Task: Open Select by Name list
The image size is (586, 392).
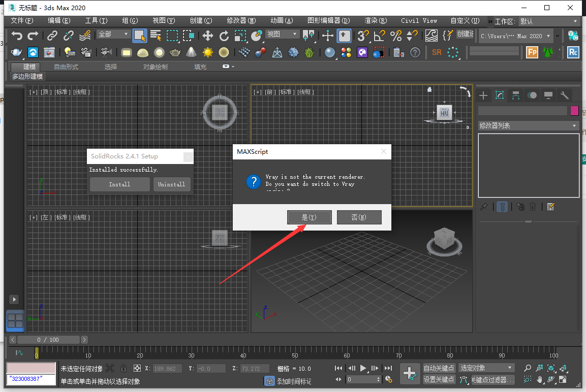Action: point(156,36)
